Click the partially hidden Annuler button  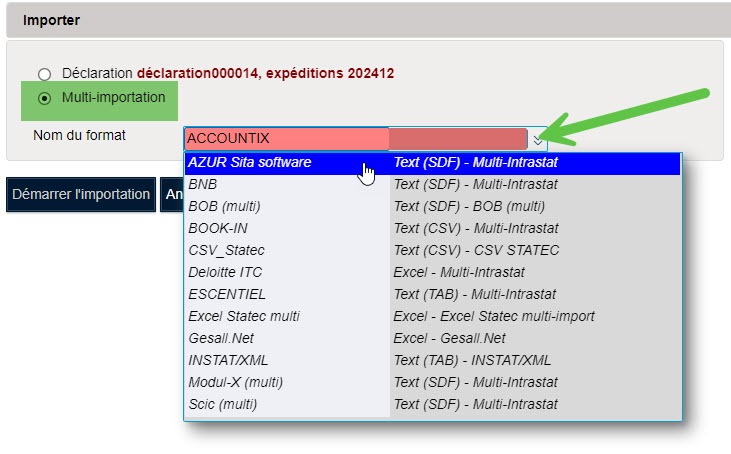coord(172,194)
